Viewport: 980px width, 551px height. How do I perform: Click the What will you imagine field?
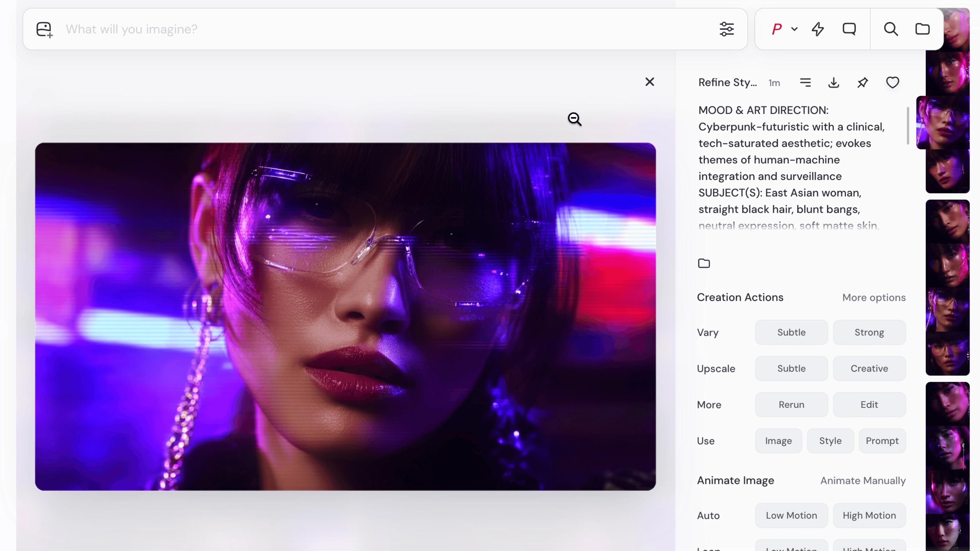click(381, 29)
